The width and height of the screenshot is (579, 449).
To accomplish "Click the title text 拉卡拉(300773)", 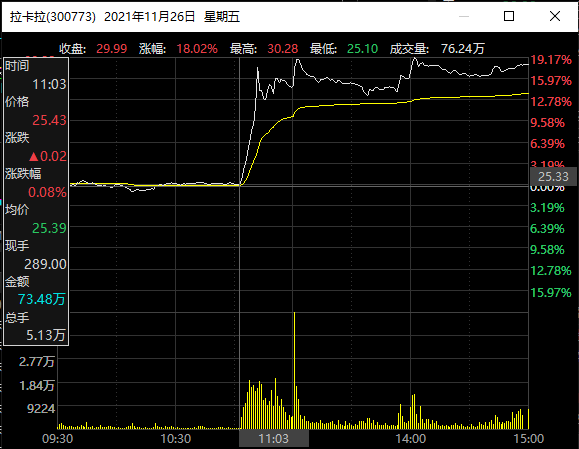I will click(x=53, y=17).
